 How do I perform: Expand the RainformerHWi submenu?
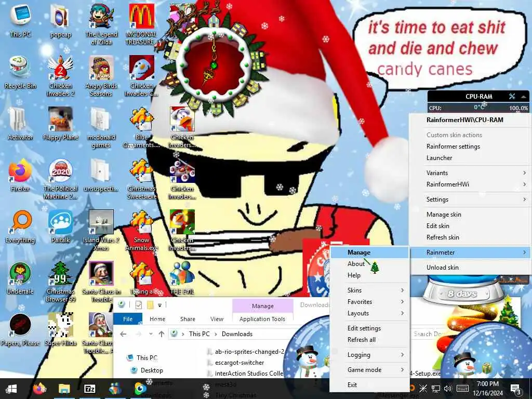(x=470, y=184)
